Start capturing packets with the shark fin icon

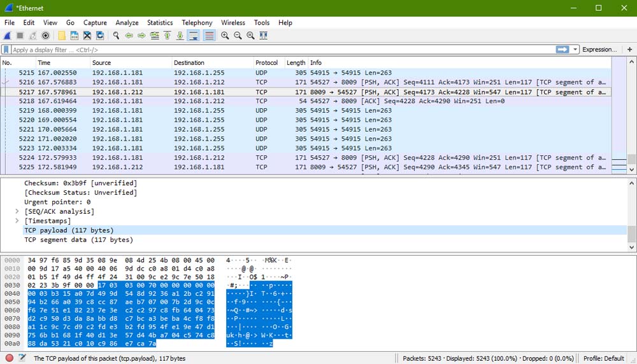coord(8,36)
